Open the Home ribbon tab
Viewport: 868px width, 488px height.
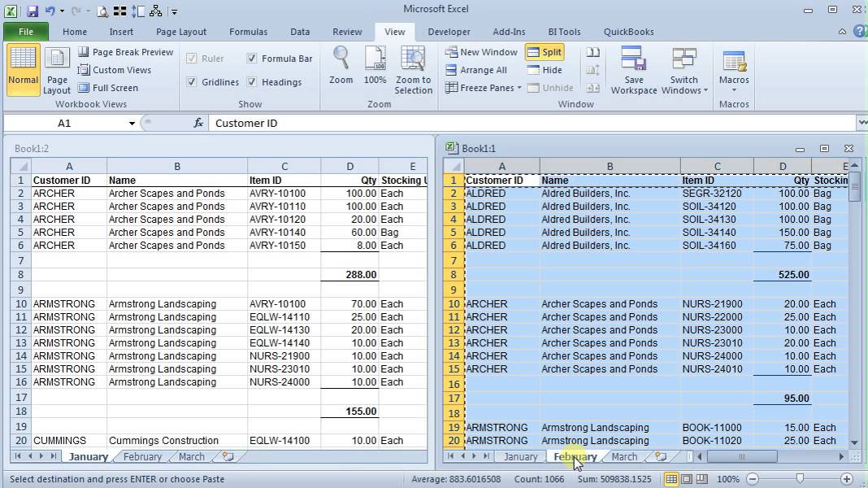tap(75, 32)
